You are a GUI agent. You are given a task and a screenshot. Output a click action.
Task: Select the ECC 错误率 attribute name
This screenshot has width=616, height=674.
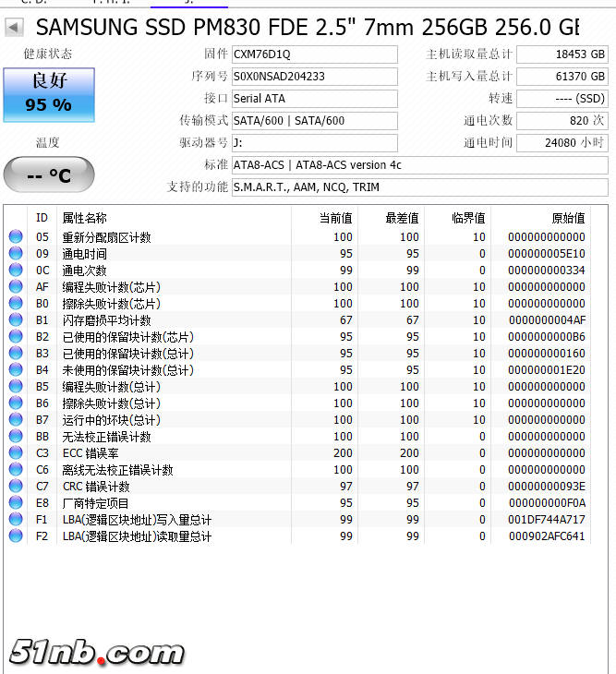tap(91, 453)
